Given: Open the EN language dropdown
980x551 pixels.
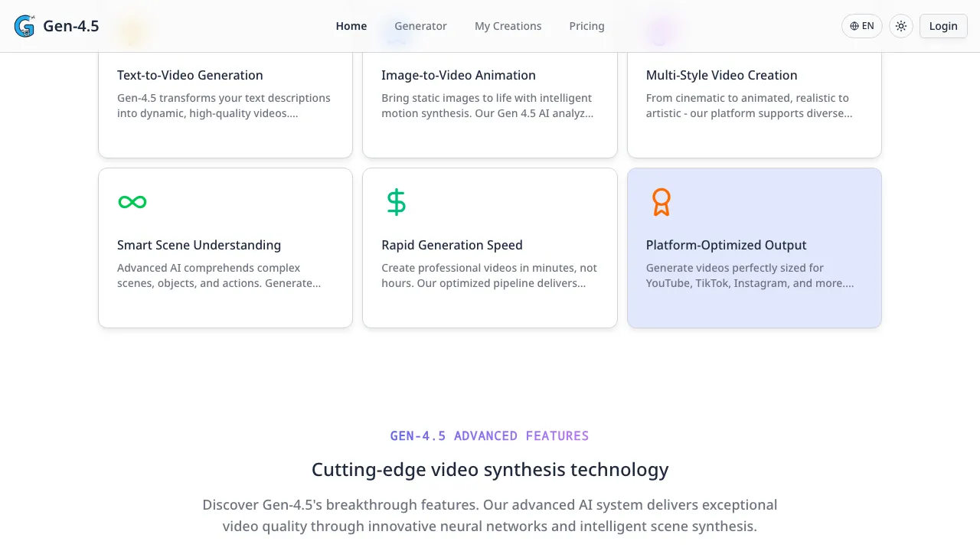Looking at the screenshot, I should coord(862,26).
